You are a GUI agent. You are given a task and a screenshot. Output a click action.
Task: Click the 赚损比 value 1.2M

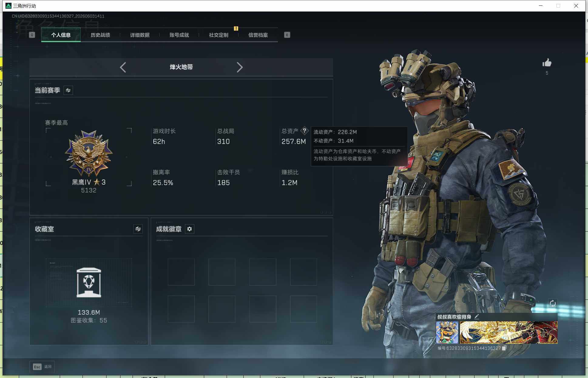point(289,183)
